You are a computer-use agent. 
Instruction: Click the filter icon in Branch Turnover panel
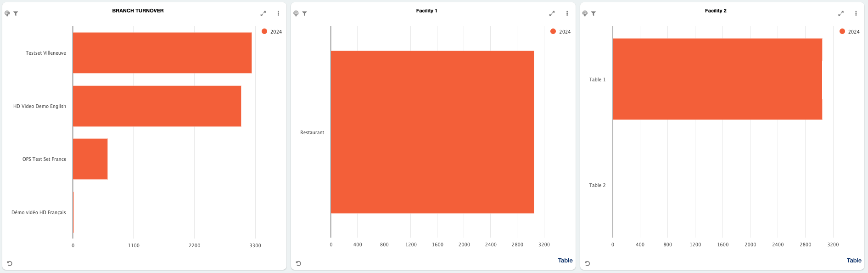(x=16, y=13)
